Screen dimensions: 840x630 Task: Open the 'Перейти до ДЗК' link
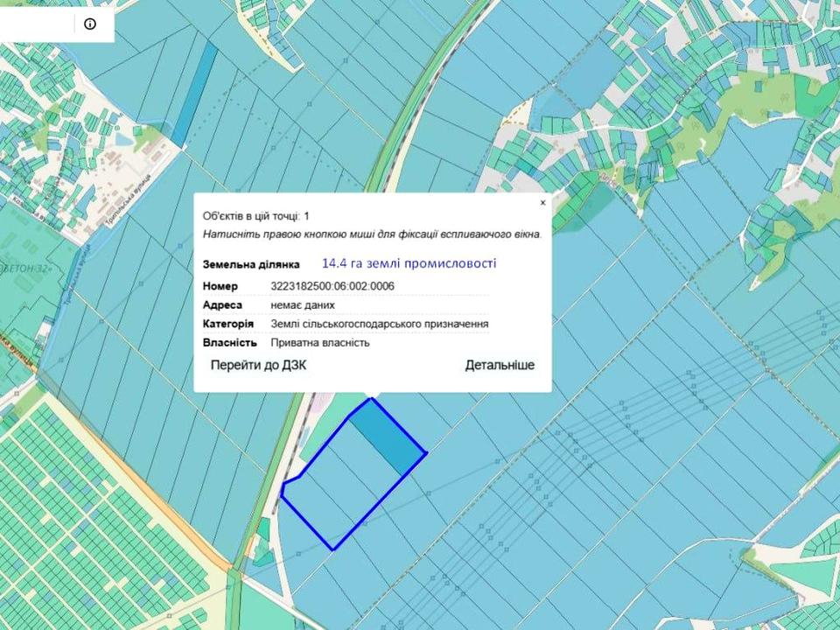258,365
